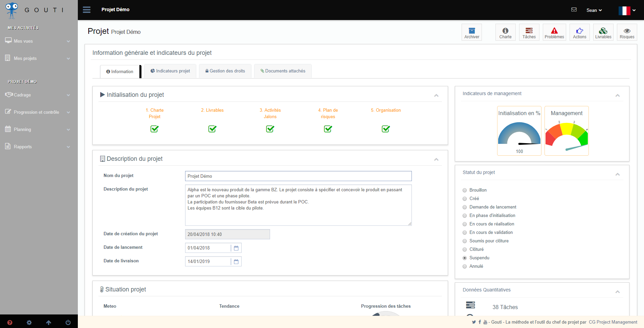The width and height of the screenshot is (644, 328).
Task: Open the French flag language dropdown
Action: 627,10
